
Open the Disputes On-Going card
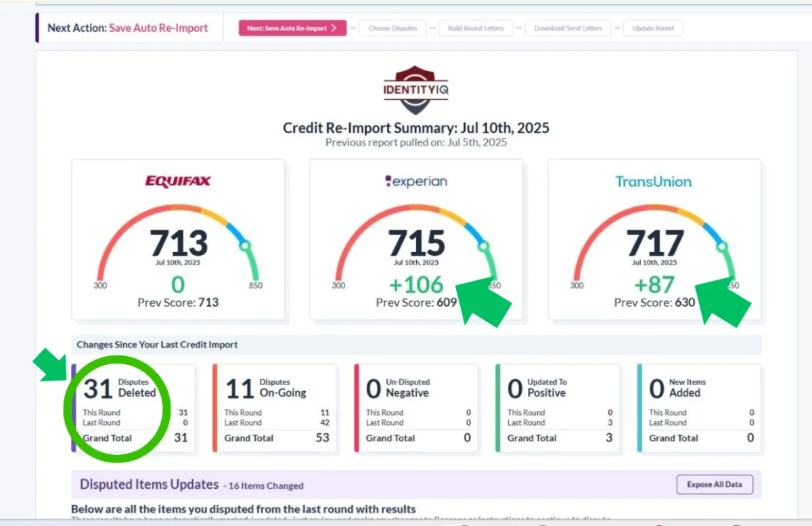point(275,408)
